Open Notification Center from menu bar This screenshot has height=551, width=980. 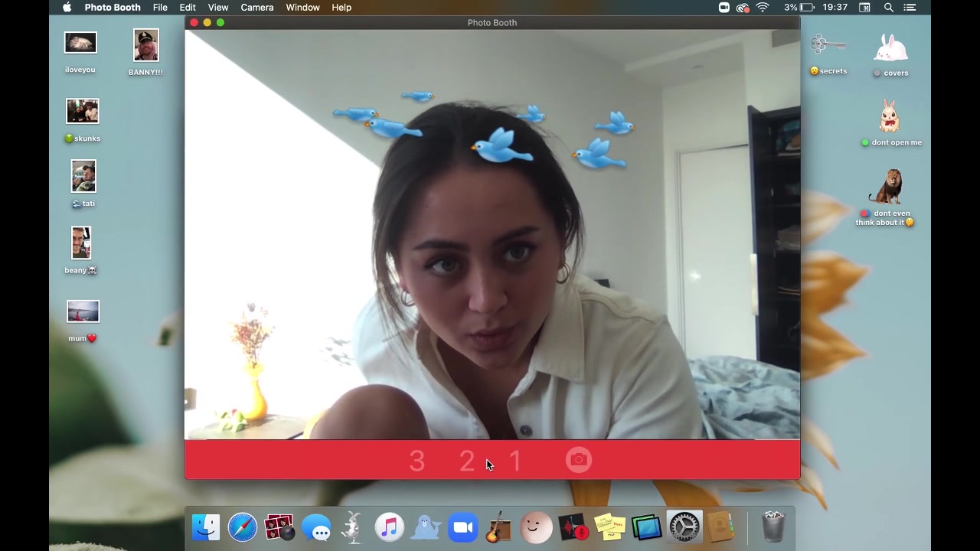coord(910,8)
